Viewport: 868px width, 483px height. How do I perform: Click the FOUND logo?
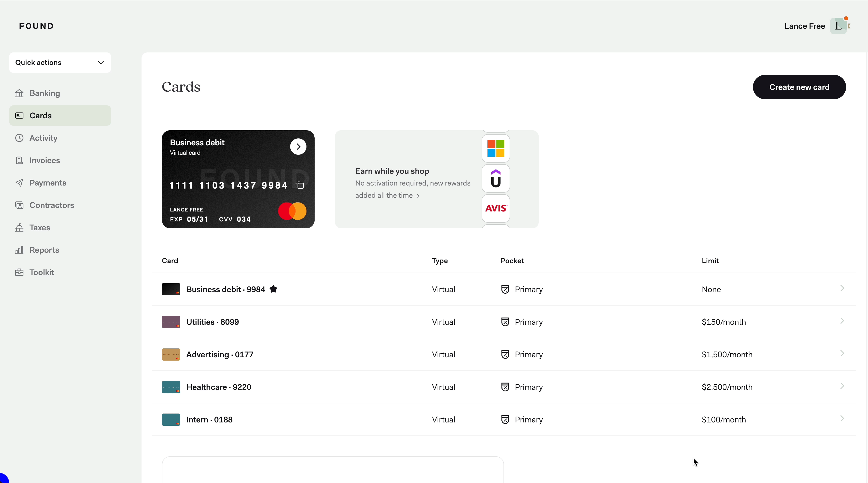coord(36,26)
